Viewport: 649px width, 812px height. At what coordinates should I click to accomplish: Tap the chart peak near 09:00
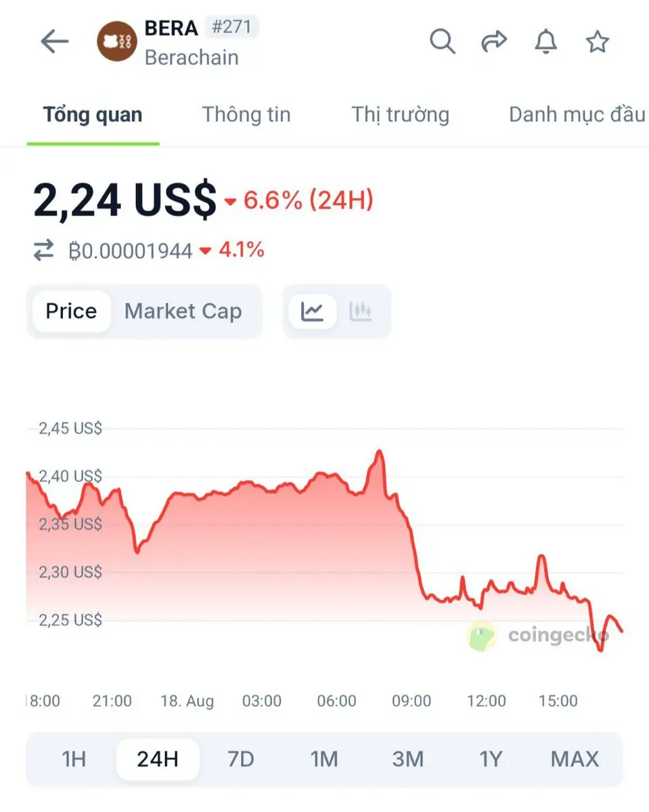coord(379,451)
